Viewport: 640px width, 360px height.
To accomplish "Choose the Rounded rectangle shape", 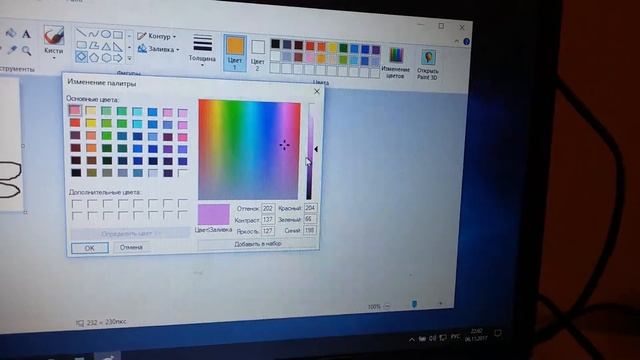I will tap(82, 45).
